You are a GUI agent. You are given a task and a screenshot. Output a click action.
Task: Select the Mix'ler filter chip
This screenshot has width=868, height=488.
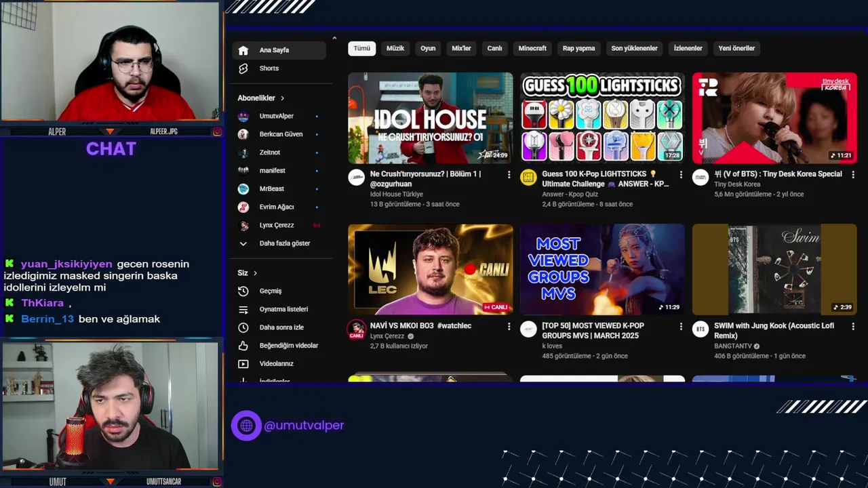pyautogui.click(x=461, y=49)
